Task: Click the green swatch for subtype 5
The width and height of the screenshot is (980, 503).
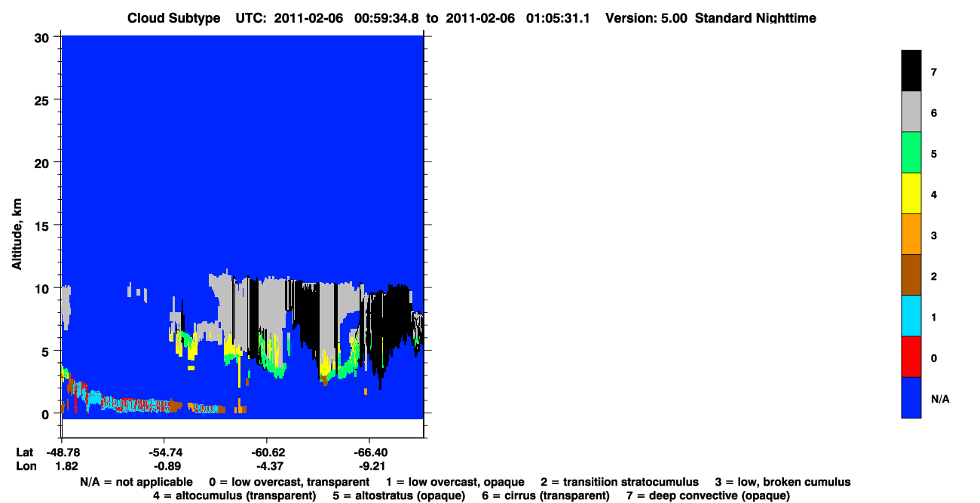Action: tap(911, 152)
